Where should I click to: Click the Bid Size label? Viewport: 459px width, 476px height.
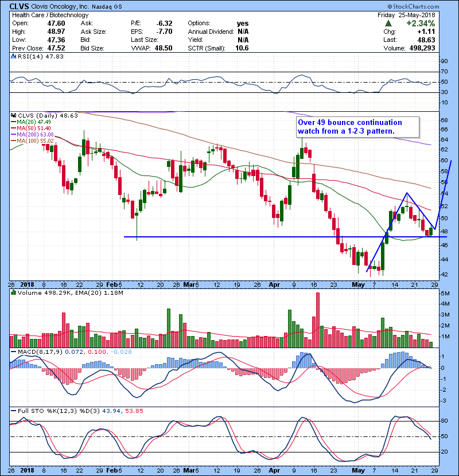click(92, 48)
